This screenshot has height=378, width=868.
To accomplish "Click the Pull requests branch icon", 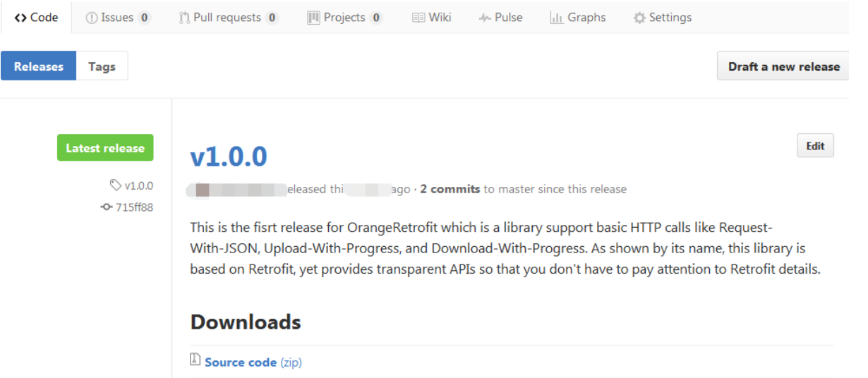I will (184, 18).
